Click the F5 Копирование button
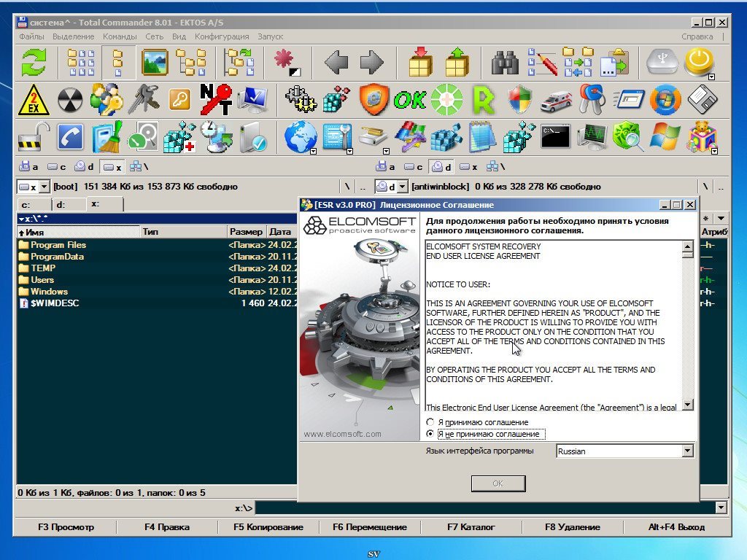Image resolution: width=747 pixels, height=560 pixels. 268,526
